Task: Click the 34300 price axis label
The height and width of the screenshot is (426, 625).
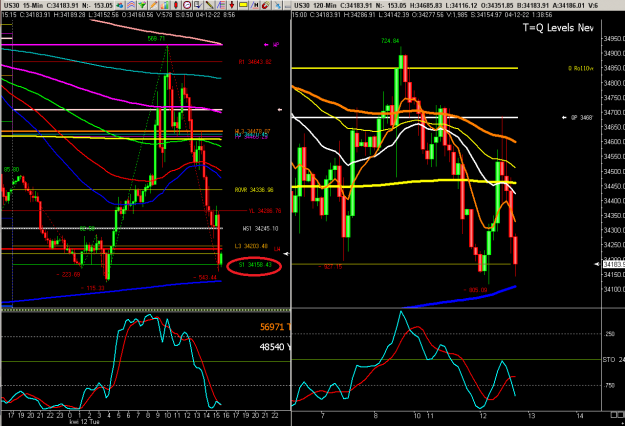Action: (614, 230)
